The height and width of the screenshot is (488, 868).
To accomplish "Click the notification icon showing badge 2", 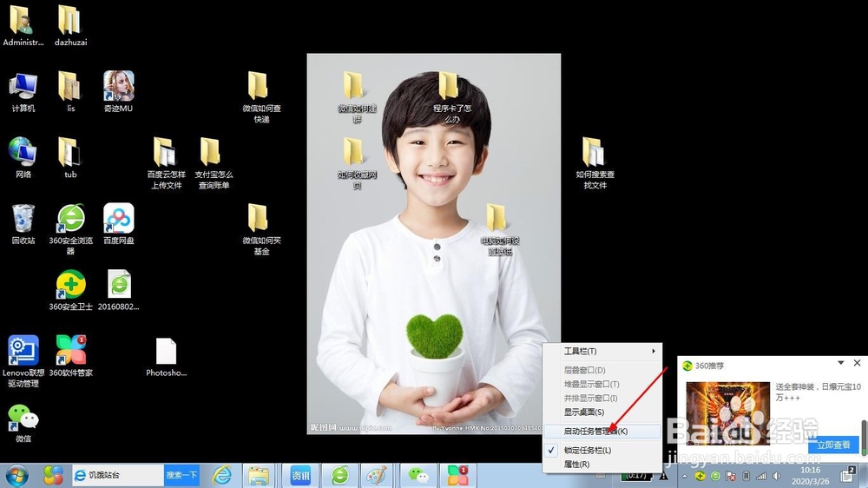I will point(847,475).
